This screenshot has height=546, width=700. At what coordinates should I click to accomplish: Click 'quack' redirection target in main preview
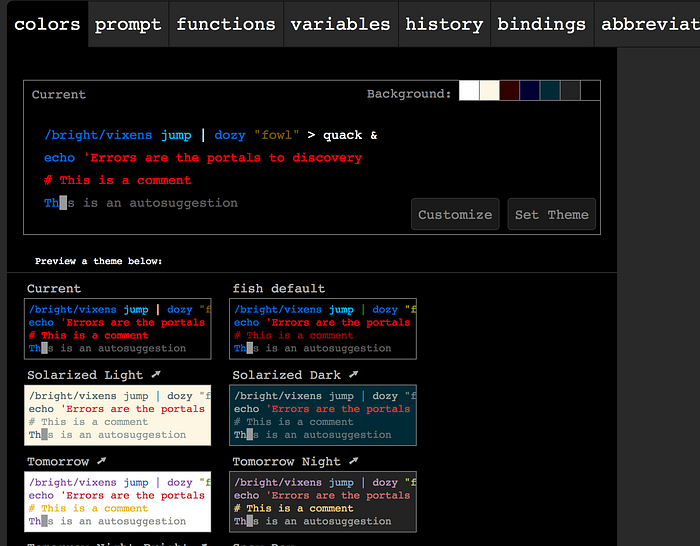tap(342, 135)
